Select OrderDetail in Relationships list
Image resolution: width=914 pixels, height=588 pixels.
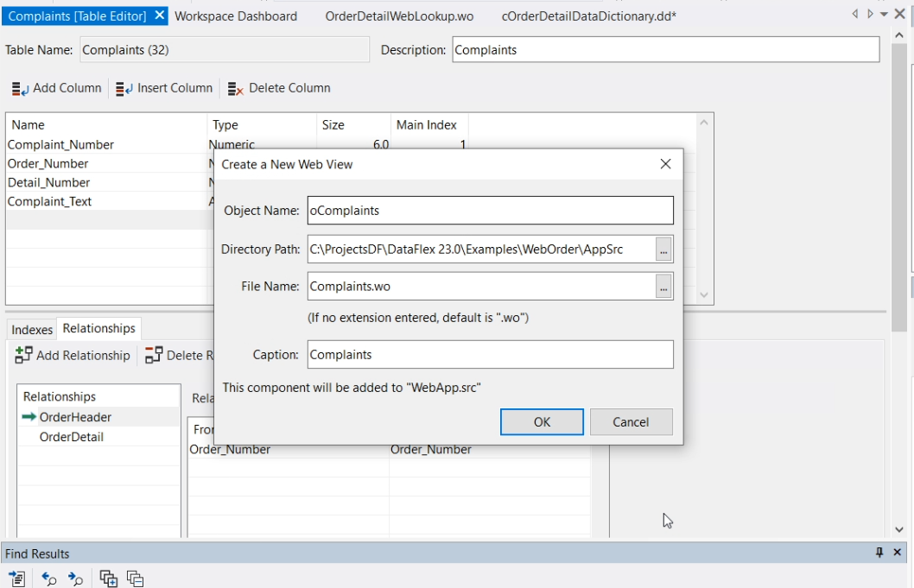[71, 437]
